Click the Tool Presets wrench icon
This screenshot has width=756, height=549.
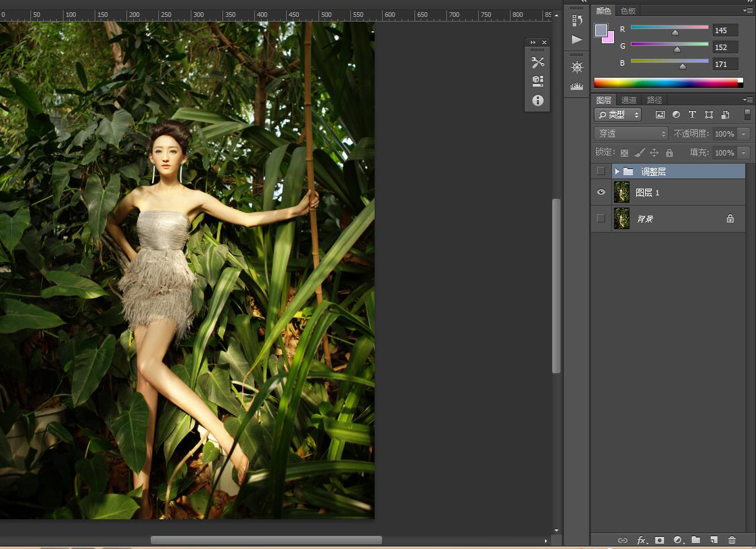[x=538, y=62]
